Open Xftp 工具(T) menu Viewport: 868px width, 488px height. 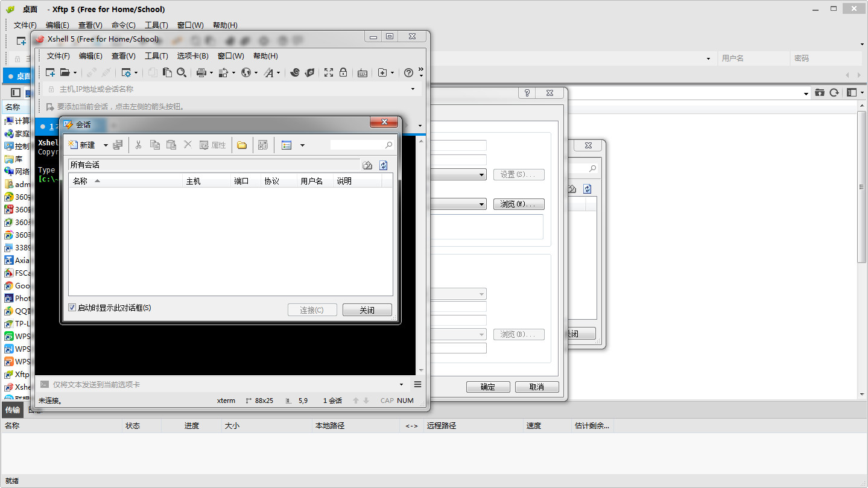point(156,25)
